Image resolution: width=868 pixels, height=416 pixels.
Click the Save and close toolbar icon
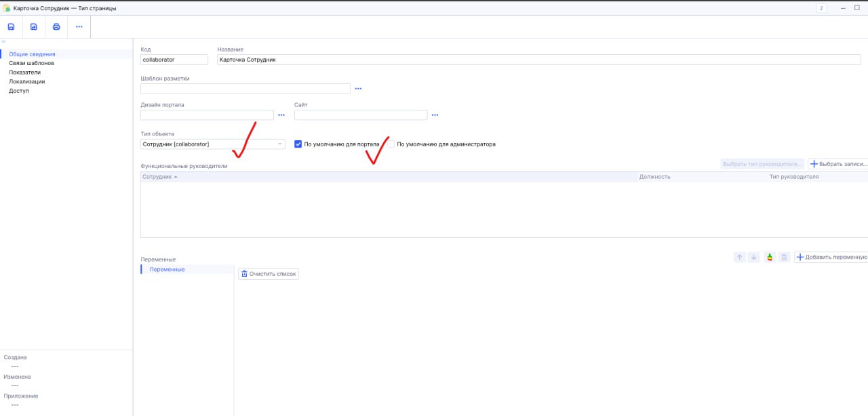pyautogui.click(x=33, y=27)
